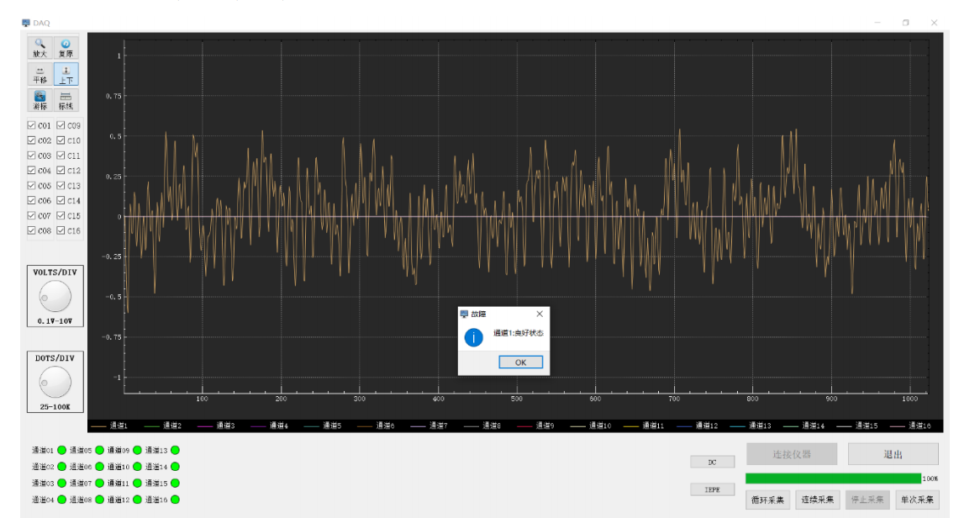This screenshot has height=518, width=980.
Task: Toggle the C12 channel checkbox
Action: click(61, 170)
